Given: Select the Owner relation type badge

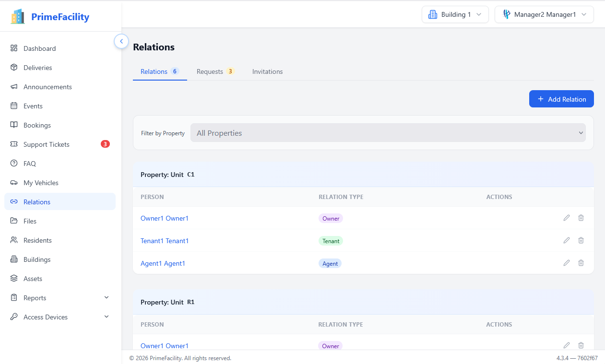Looking at the screenshot, I should click(x=331, y=218).
